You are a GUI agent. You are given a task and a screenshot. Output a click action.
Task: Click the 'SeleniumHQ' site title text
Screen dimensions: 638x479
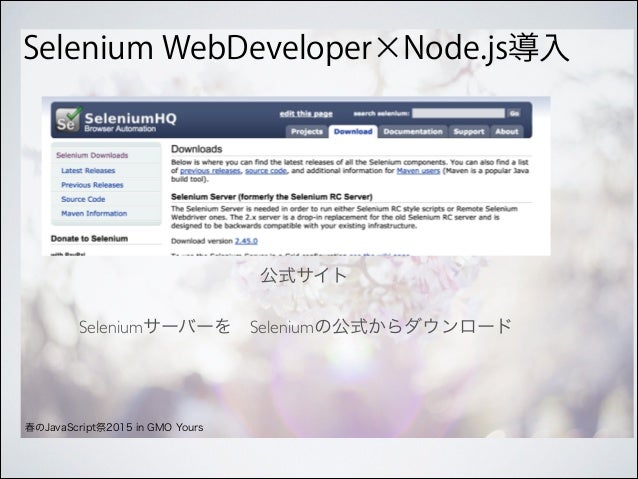coord(131,118)
